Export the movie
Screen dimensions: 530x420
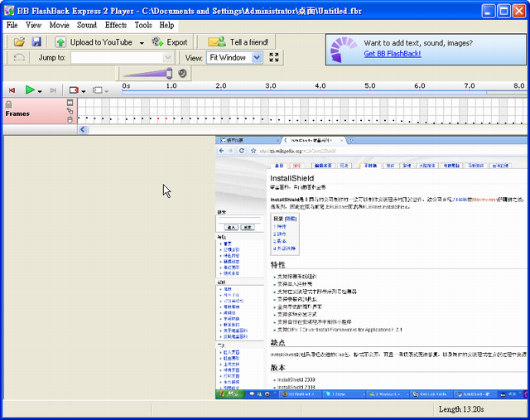click(170, 42)
